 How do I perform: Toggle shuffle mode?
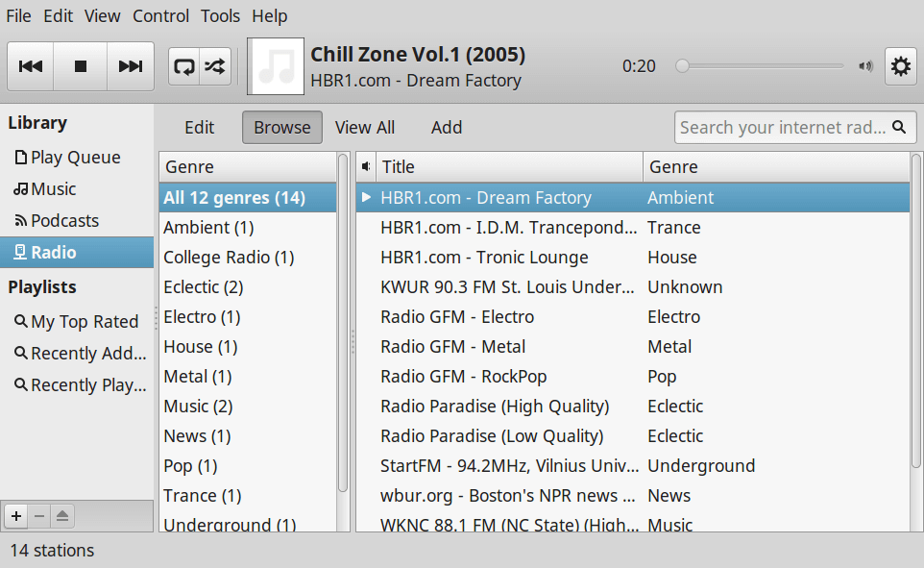coord(215,66)
